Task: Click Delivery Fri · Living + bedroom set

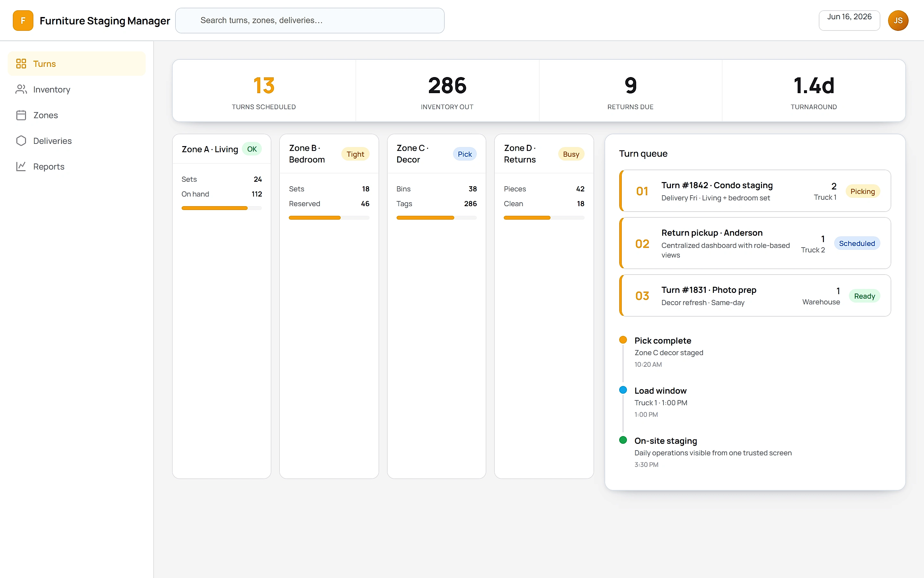Action: point(715,197)
